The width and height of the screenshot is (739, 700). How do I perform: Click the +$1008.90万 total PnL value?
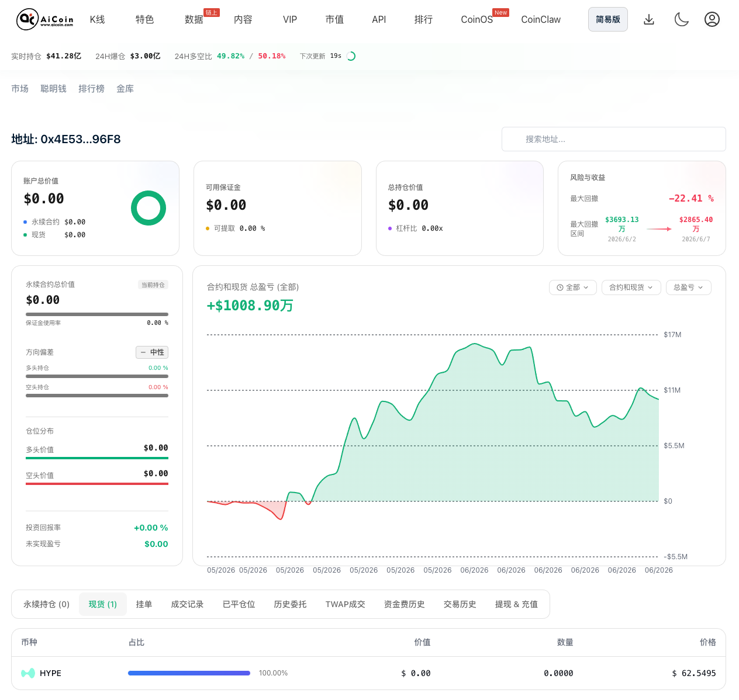tap(250, 306)
